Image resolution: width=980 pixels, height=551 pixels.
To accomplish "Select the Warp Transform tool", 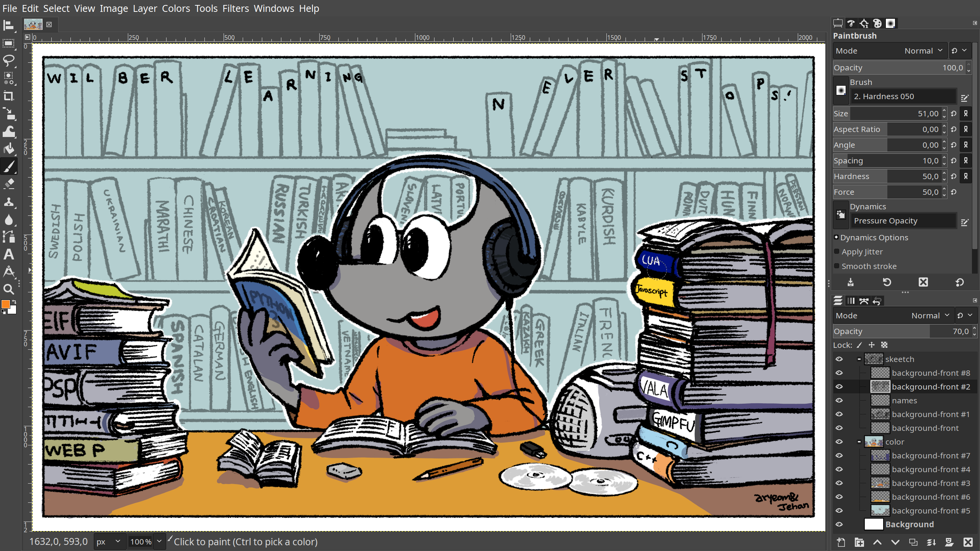I will click(8, 131).
